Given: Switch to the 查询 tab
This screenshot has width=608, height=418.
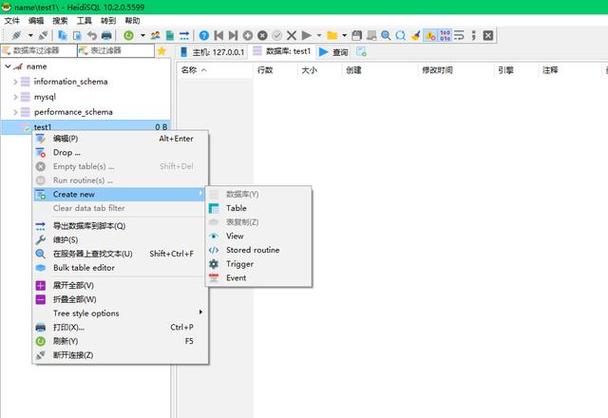Looking at the screenshot, I should (x=333, y=52).
